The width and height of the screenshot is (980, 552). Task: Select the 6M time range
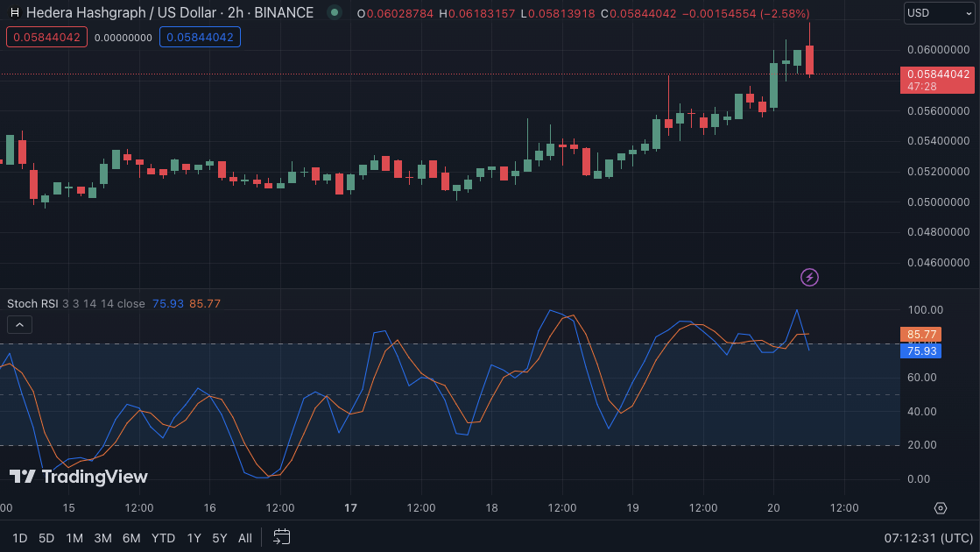(x=131, y=538)
